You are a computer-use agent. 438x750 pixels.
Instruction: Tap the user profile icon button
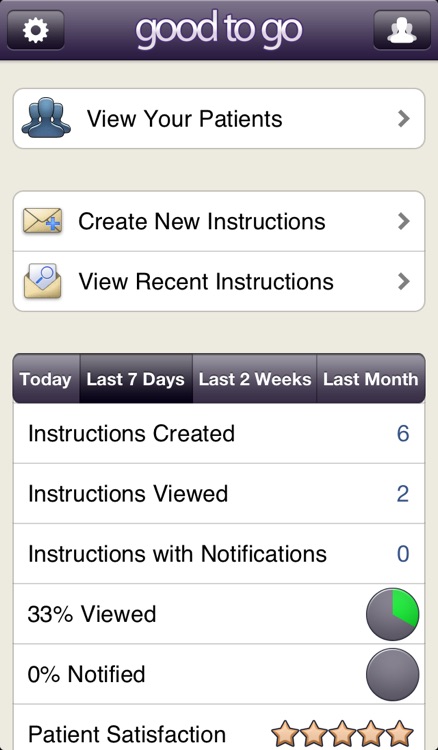point(402,30)
